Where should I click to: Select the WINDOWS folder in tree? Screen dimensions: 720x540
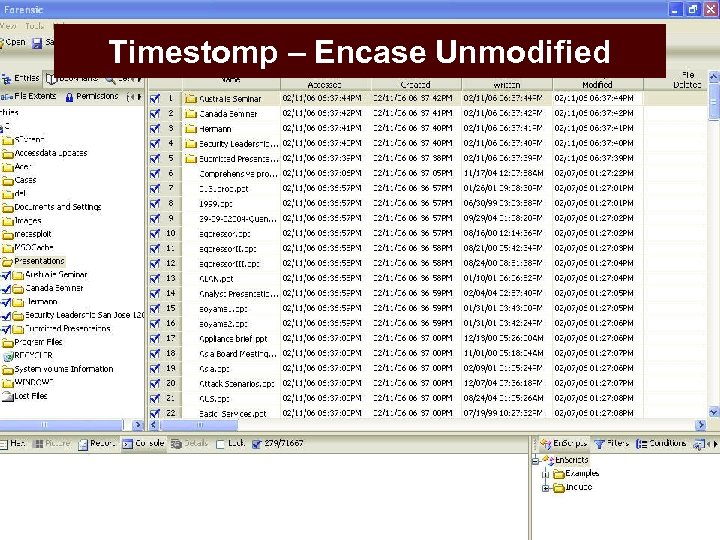pos(34,382)
